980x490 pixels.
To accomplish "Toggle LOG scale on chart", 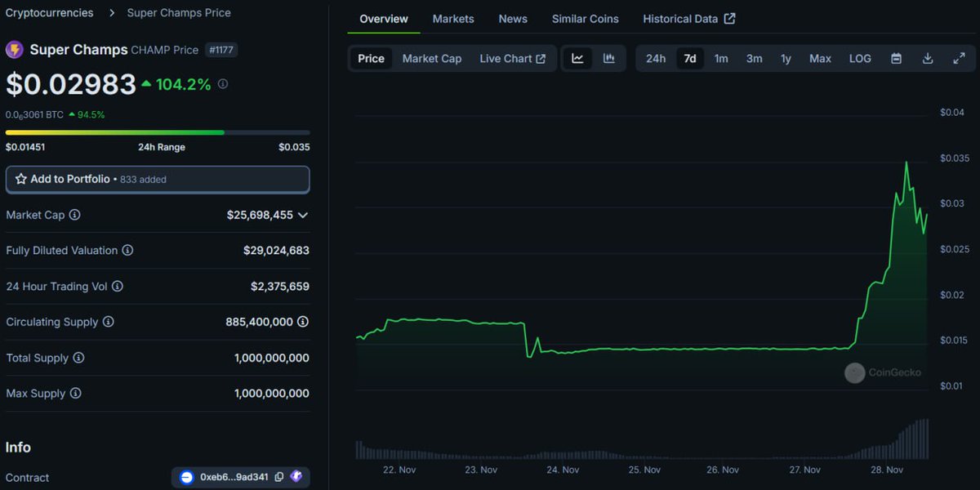I will point(860,59).
